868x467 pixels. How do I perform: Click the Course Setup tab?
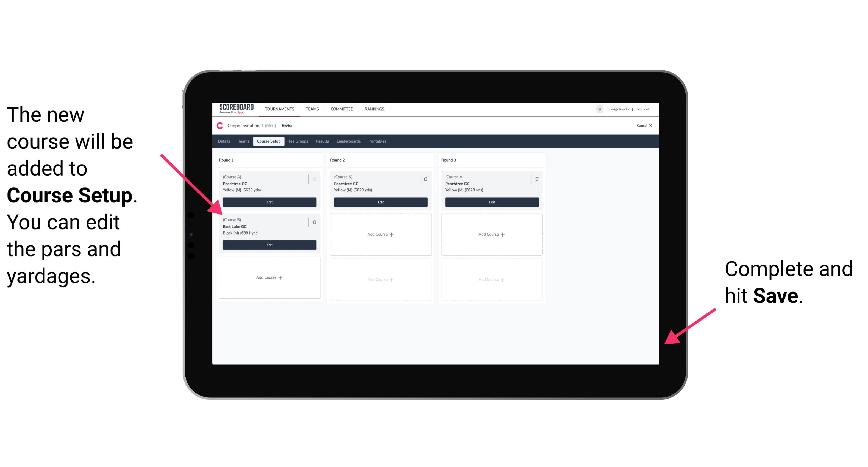click(268, 142)
